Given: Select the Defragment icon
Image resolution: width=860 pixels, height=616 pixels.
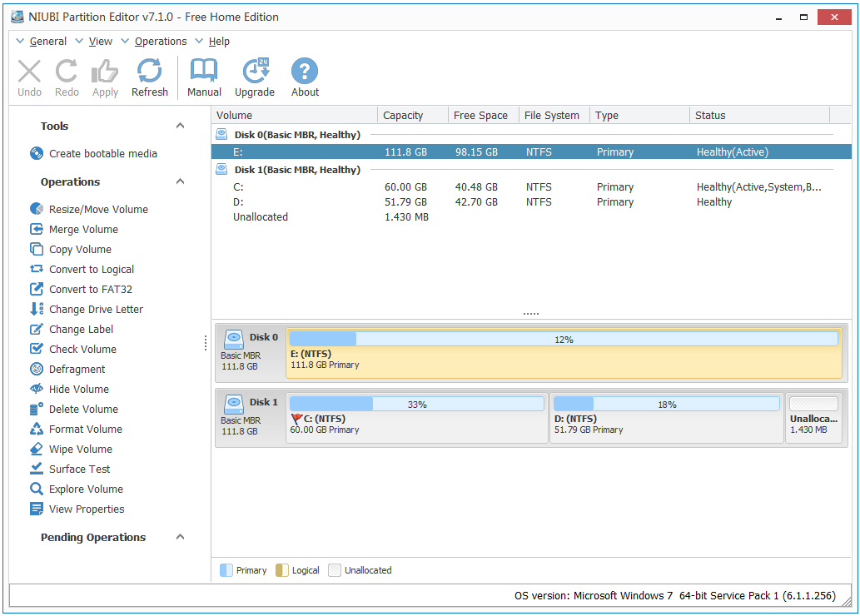Looking at the screenshot, I should pos(37,369).
